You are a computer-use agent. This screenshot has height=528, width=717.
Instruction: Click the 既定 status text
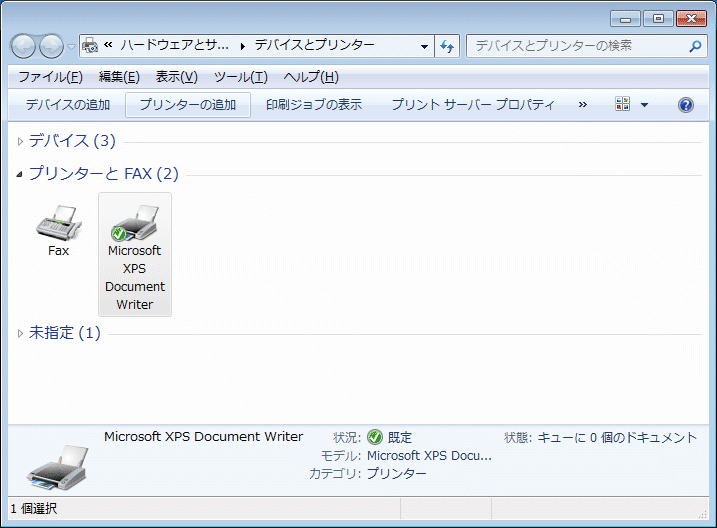(400, 437)
